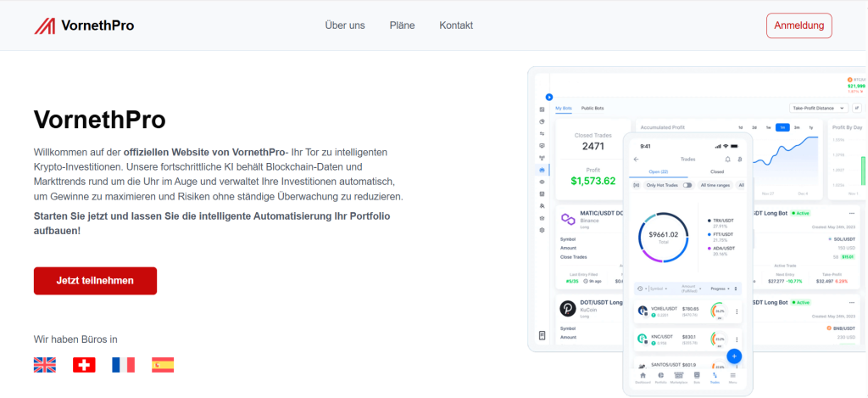Click the Anmeldung button
The width and height of the screenshot is (868, 398).
(798, 25)
